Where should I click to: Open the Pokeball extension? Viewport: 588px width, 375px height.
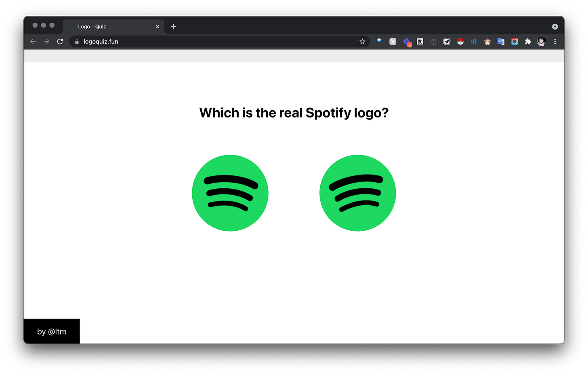(x=460, y=42)
